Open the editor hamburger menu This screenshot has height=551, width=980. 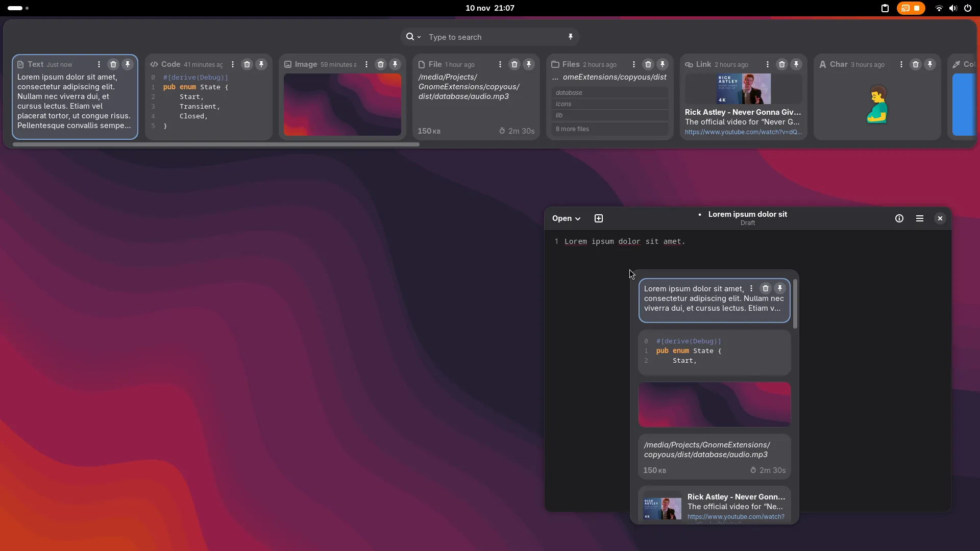920,218
